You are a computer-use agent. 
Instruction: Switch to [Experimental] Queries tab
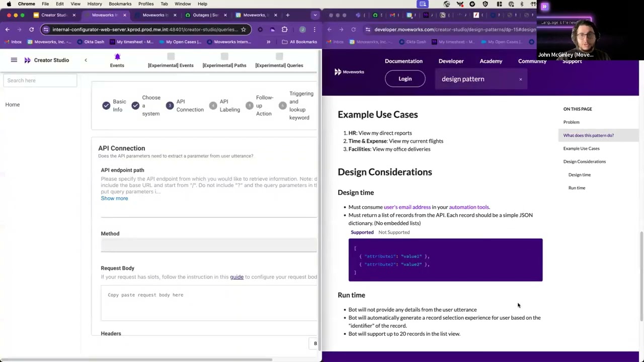(279, 60)
